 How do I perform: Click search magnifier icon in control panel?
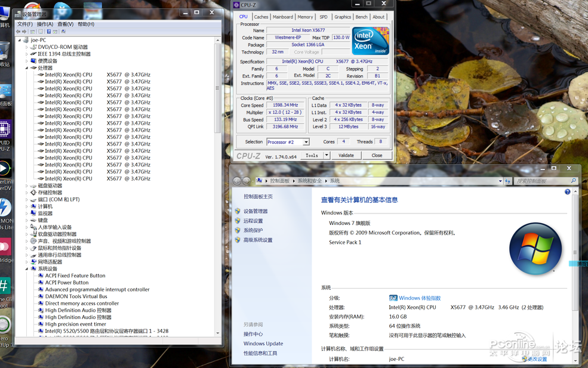tap(574, 181)
